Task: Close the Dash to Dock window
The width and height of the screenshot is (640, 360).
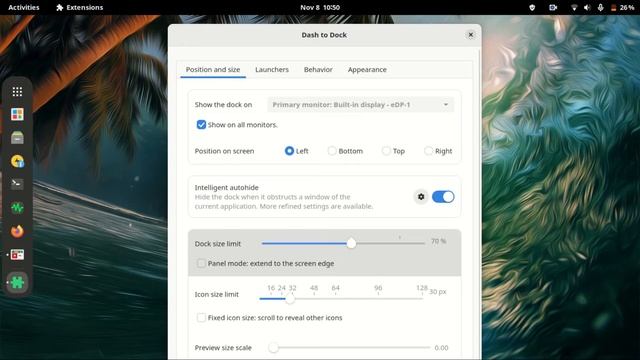Action: click(471, 35)
